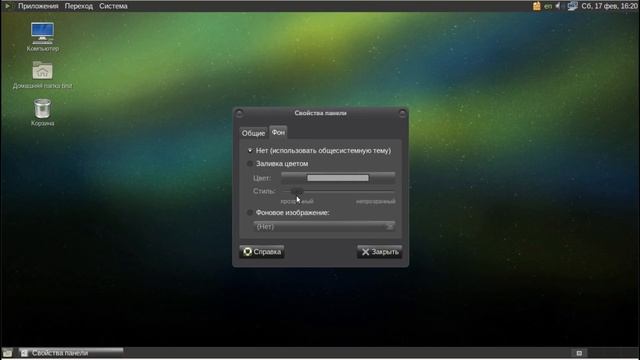The width and height of the screenshot is (640, 360).
Task: Click the Закрыть button
Action: [380, 252]
